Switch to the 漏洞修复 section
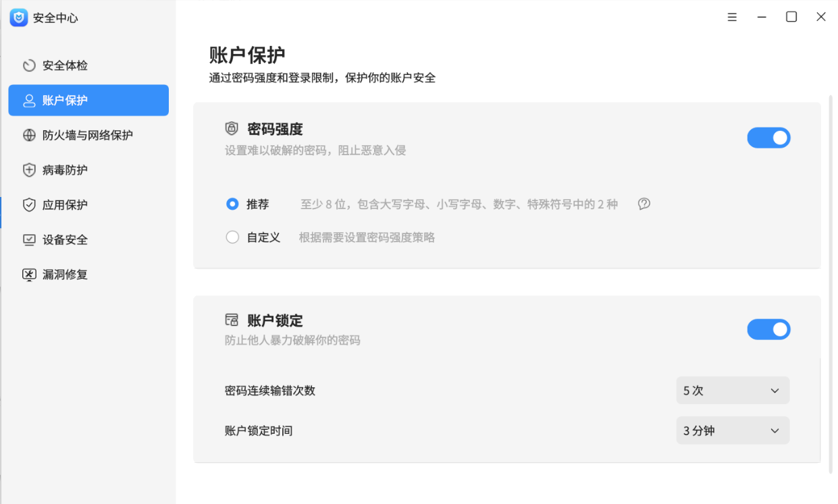Image resolution: width=838 pixels, height=504 pixels. [x=65, y=275]
